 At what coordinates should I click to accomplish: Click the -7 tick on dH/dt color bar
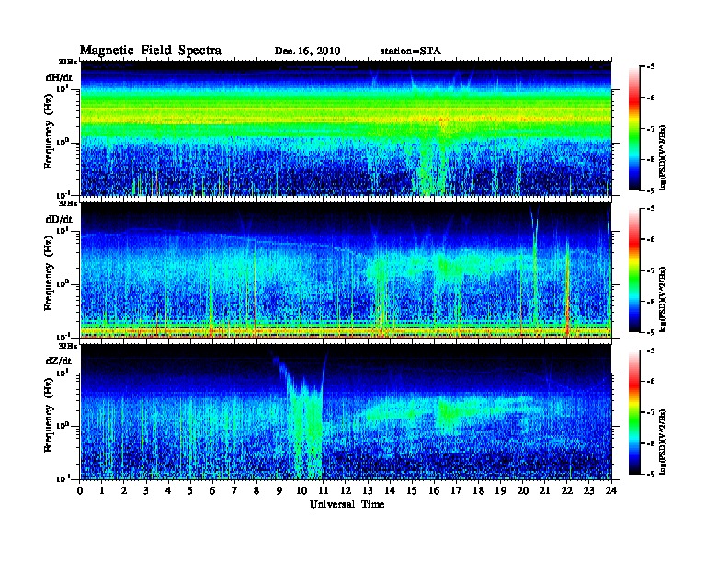click(x=651, y=129)
